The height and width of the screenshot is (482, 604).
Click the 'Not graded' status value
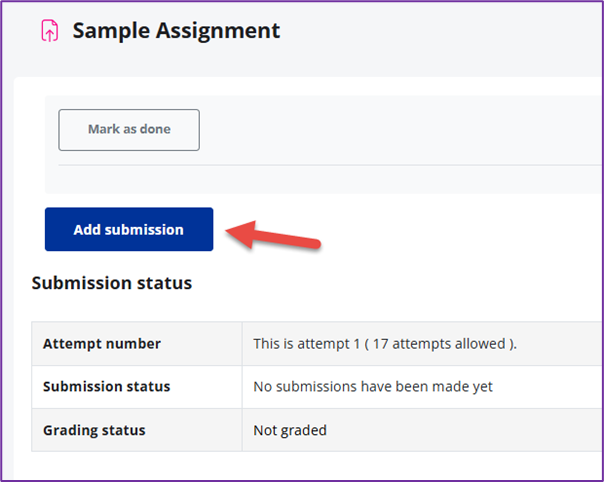click(290, 431)
